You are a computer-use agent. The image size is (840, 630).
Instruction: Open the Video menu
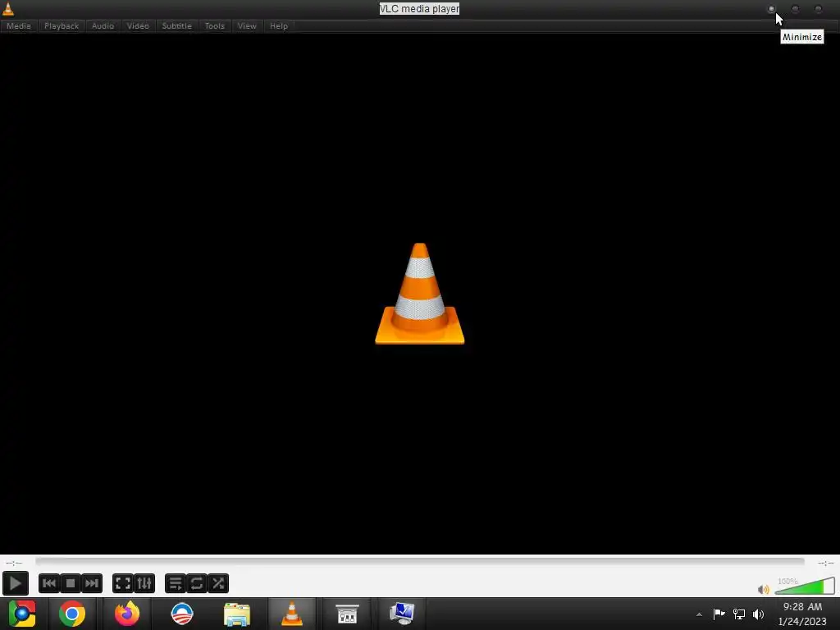point(138,25)
